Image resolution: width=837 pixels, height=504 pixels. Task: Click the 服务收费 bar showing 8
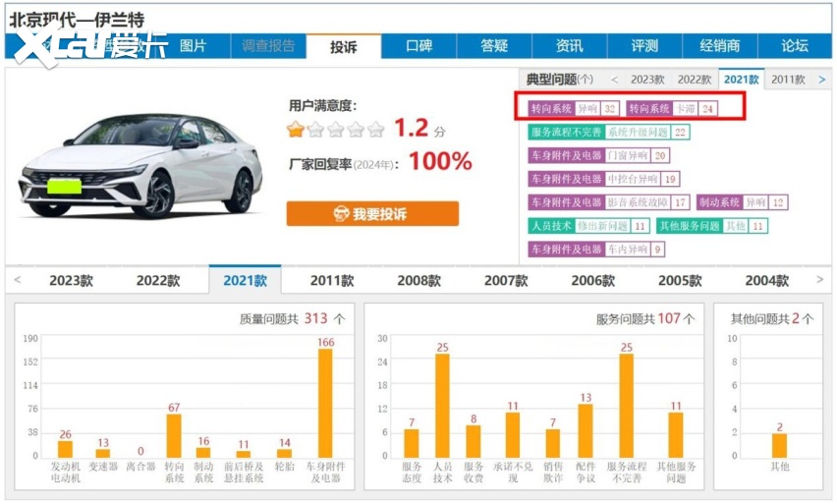(x=474, y=441)
